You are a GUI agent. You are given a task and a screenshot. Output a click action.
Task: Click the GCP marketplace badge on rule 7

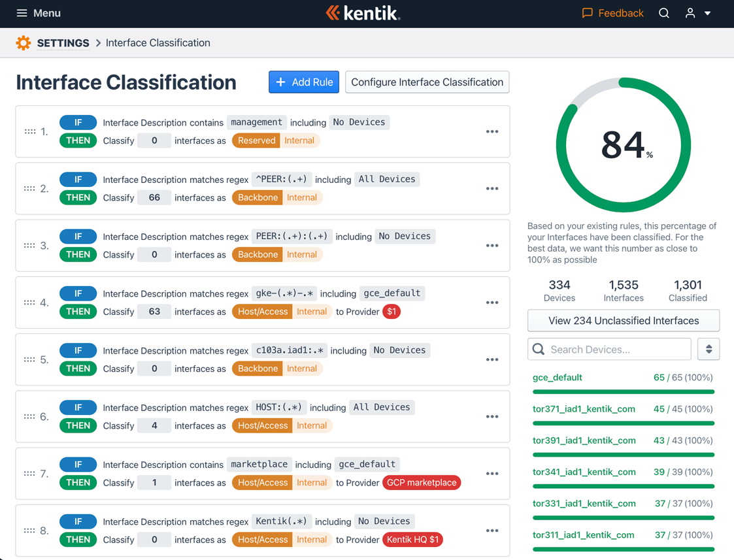point(422,482)
